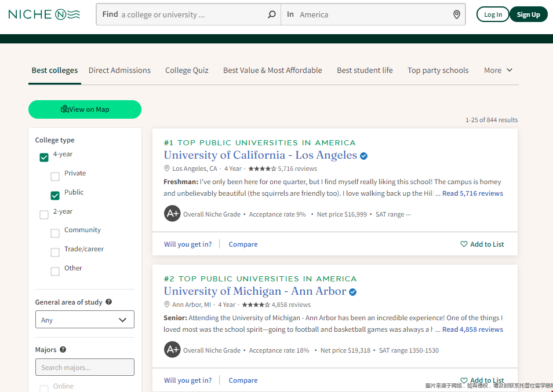
Task: Focus the In America location field
Action: [373, 14]
